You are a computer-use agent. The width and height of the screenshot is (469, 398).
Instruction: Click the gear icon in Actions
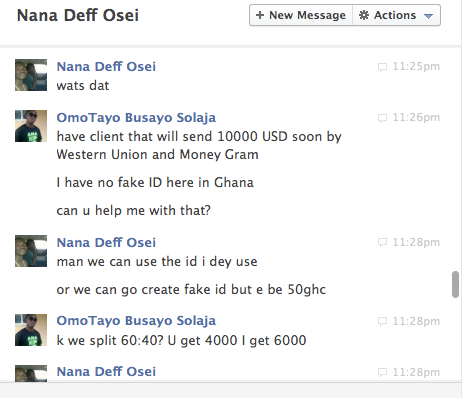[x=364, y=15]
